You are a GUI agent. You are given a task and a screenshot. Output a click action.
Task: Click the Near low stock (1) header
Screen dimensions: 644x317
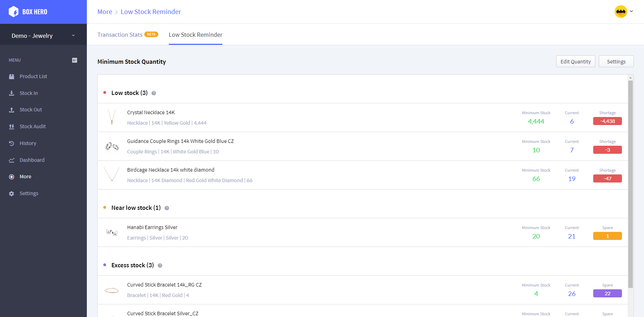pyautogui.click(x=136, y=208)
